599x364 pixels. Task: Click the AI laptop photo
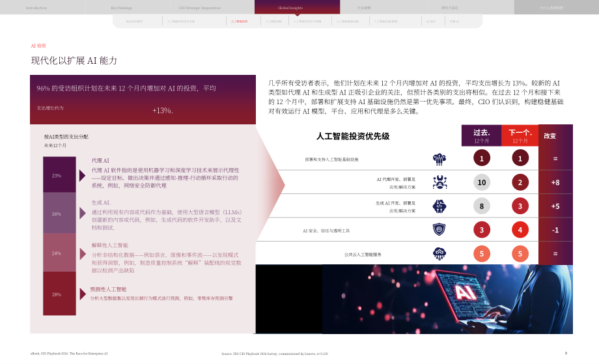click(x=447, y=299)
